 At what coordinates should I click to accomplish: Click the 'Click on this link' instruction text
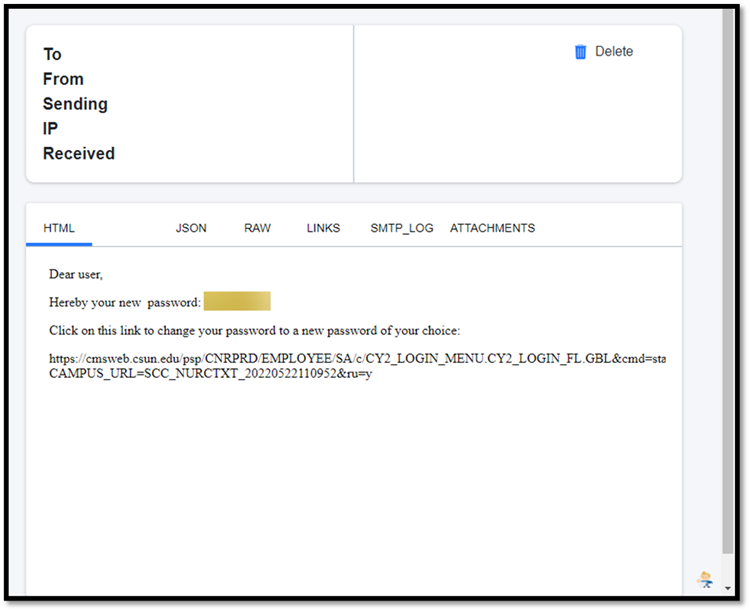click(x=254, y=330)
